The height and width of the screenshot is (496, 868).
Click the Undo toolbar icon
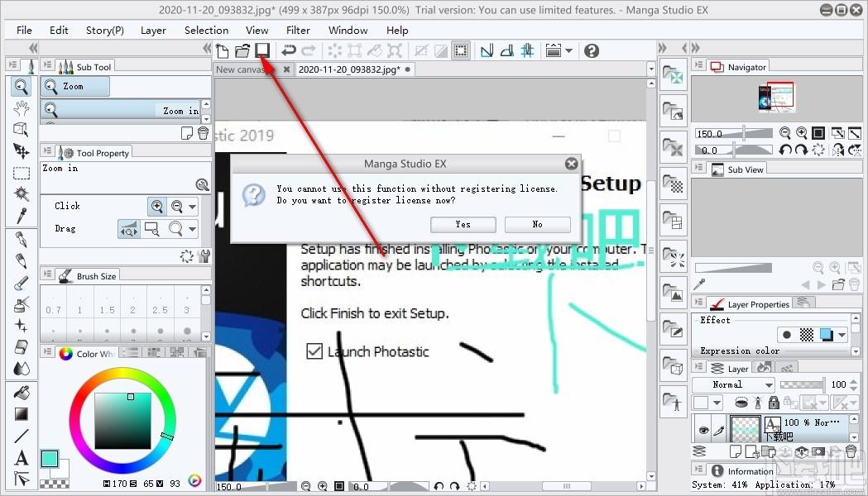coord(289,51)
